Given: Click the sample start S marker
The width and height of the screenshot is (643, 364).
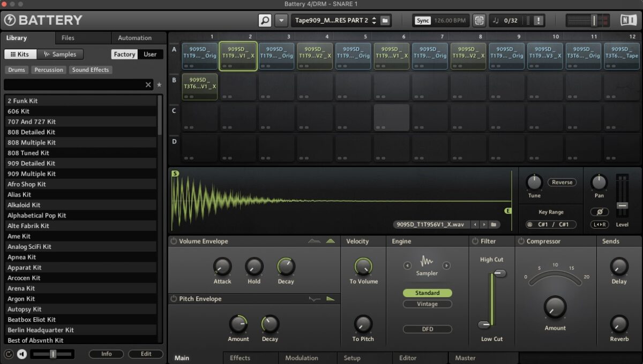Looking at the screenshot, I should 175,173.
